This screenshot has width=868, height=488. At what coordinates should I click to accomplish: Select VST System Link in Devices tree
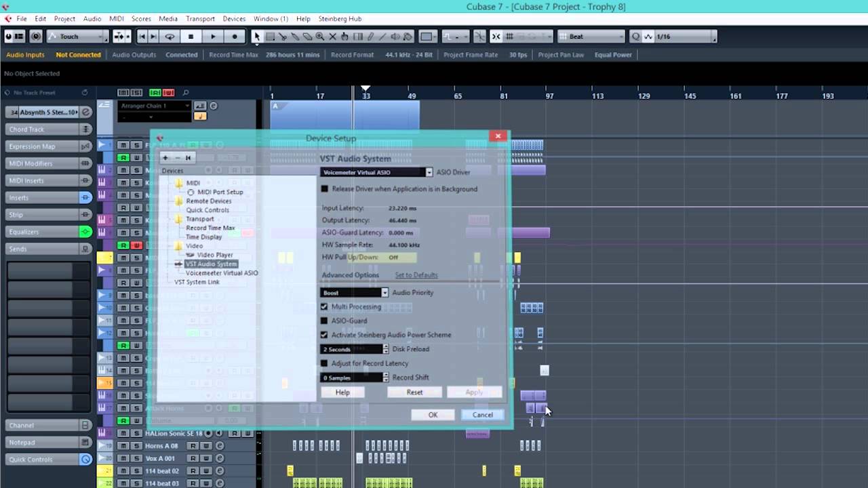[197, 282]
